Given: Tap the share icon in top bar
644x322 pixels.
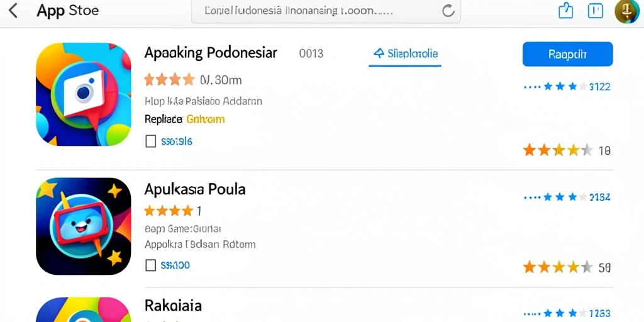Looking at the screenshot, I should click(565, 10).
